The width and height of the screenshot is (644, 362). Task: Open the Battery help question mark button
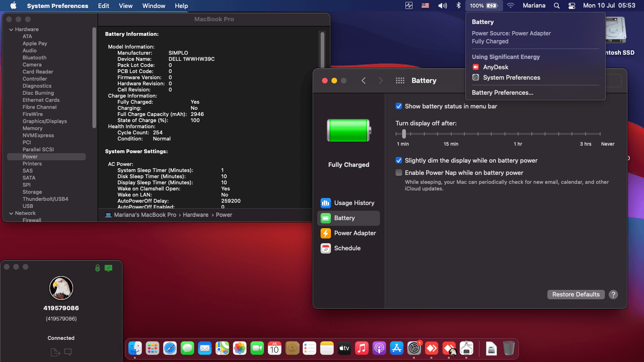613,295
